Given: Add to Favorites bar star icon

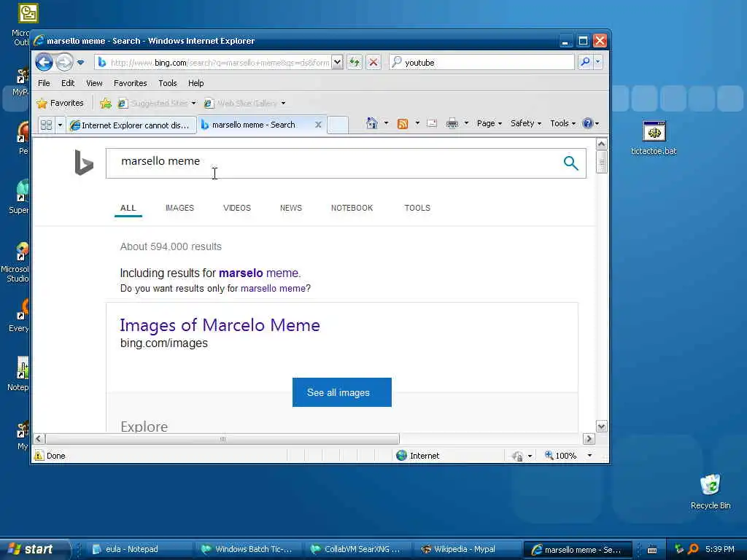Looking at the screenshot, I should coord(106,104).
